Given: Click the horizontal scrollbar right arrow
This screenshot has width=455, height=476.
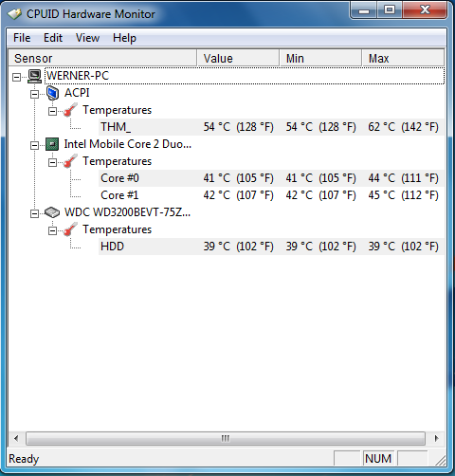Looking at the screenshot, I should click(436, 438).
